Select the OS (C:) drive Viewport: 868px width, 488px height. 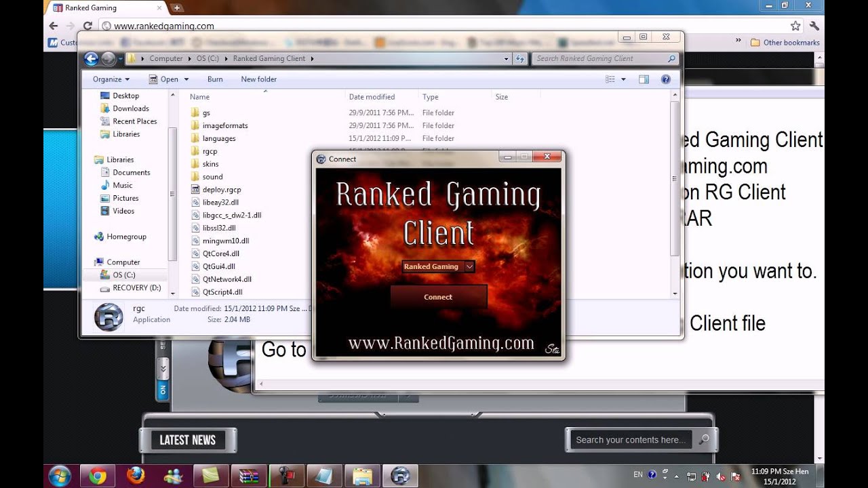coord(117,274)
